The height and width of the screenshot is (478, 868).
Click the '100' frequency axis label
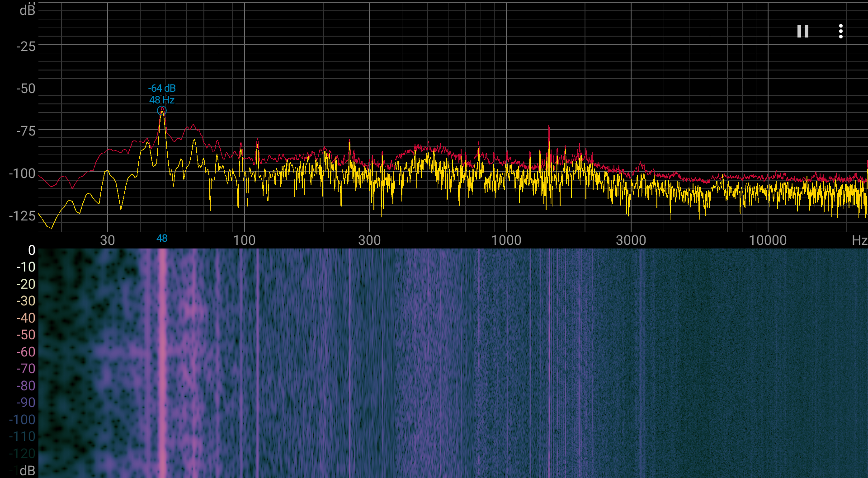[244, 240]
